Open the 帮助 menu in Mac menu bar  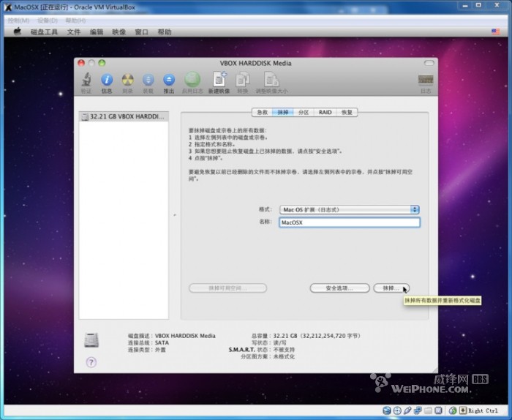point(165,31)
